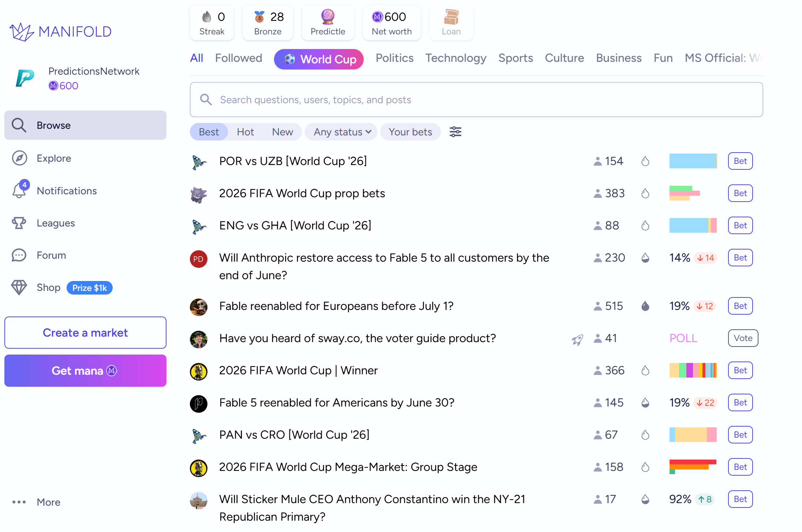Click liquidity droplet icon for POR vs UZB
This screenshot has height=532, width=802.
pos(645,161)
